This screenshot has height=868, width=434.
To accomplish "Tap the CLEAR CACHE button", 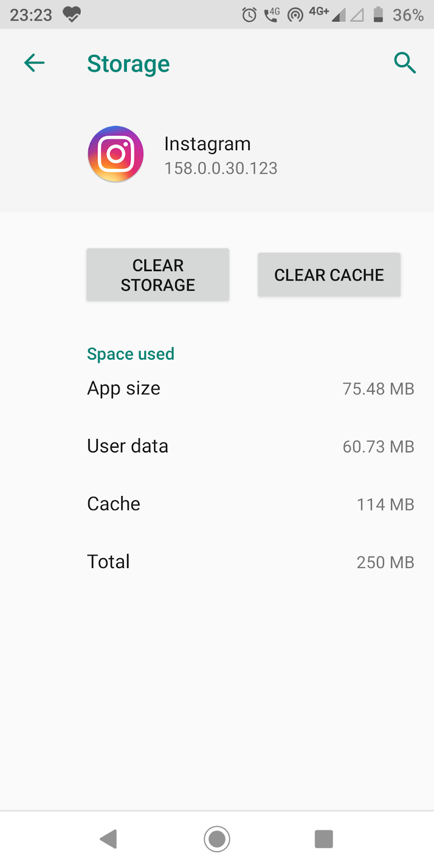I will click(x=329, y=275).
